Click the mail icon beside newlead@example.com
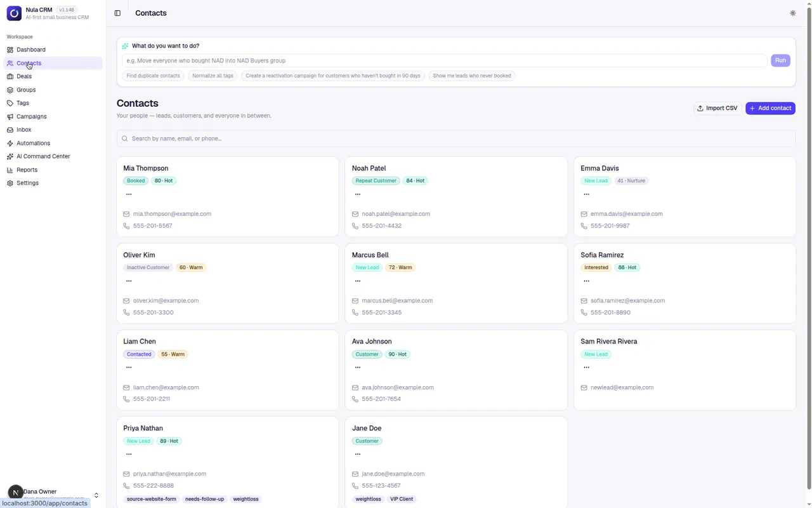The height and width of the screenshot is (508, 812). click(584, 387)
